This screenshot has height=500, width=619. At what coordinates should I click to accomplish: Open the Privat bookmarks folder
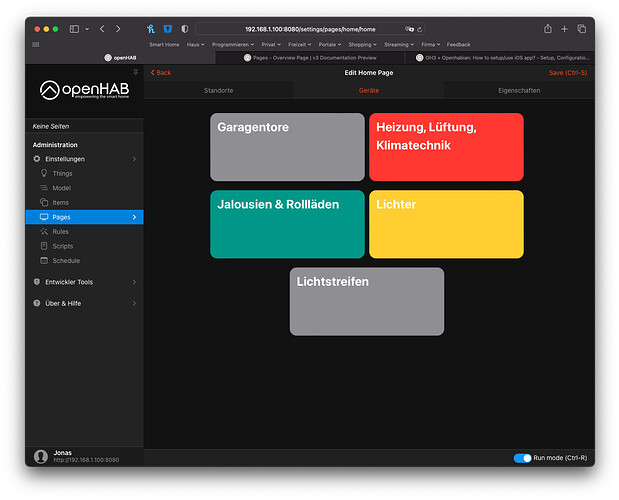coord(271,45)
